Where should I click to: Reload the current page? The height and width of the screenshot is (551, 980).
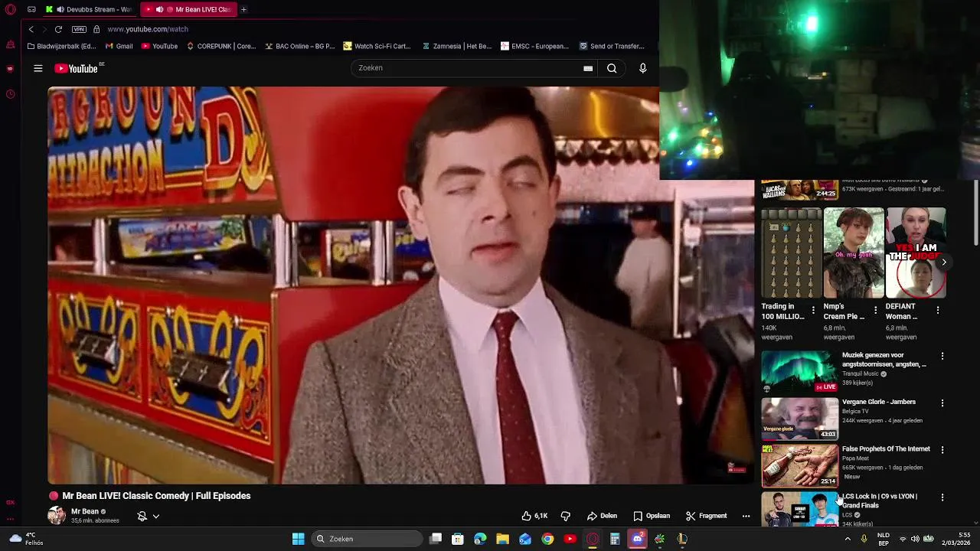pos(58,29)
